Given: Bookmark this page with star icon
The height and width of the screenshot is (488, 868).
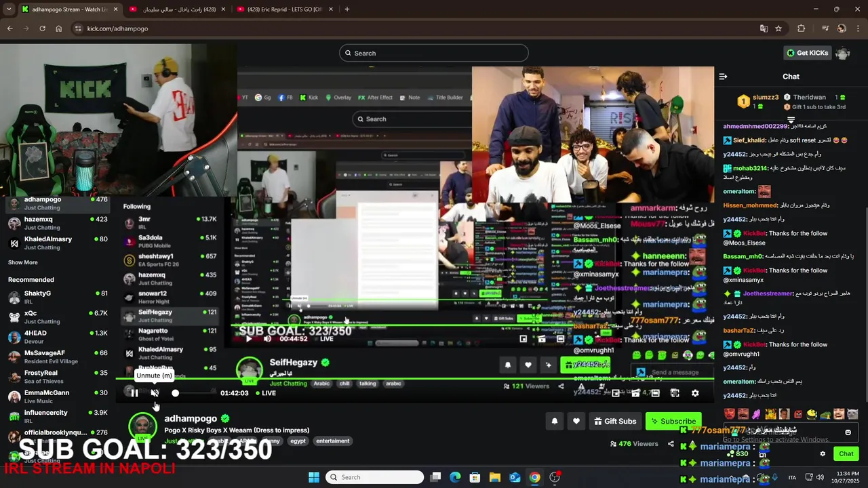Looking at the screenshot, I should click(778, 28).
